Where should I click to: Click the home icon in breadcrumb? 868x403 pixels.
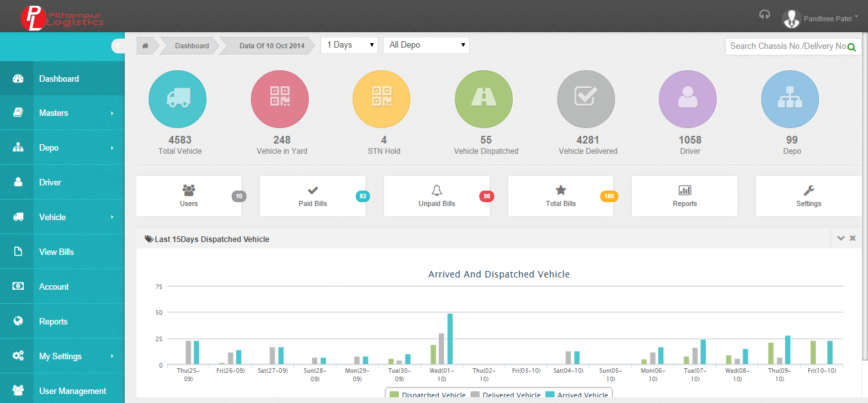coord(145,46)
